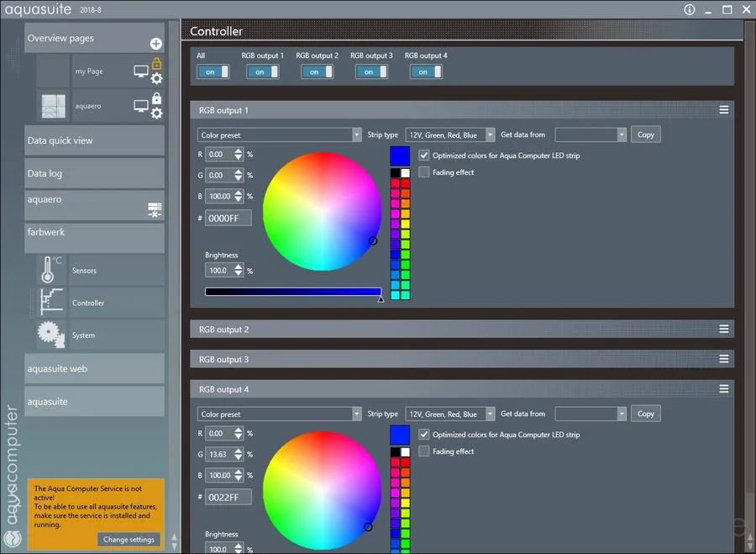Open the info icon in title bar
Viewport: 756px width, 554px height.
(690, 9)
